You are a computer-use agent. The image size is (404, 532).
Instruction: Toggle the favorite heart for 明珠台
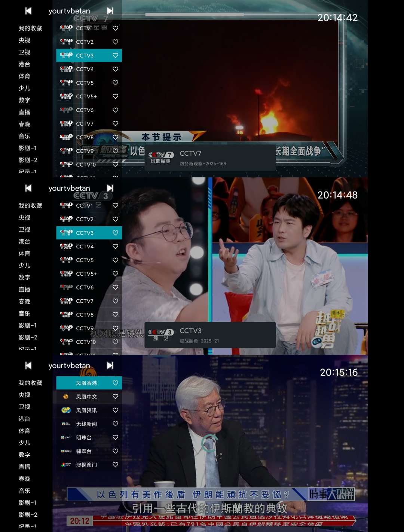(x=116, y=437)
